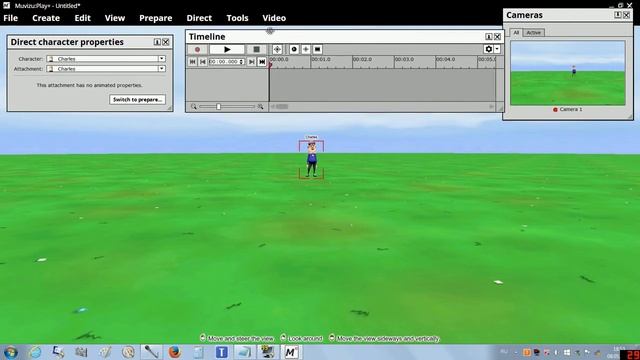Open Timeline settings gear

[489, 49]
